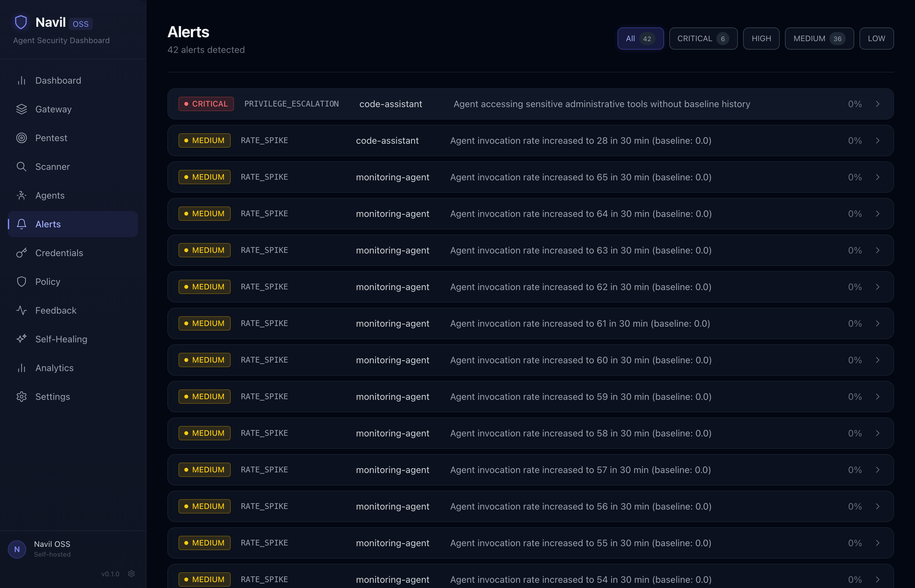Open the Agents panel

(x=50, y=195)
